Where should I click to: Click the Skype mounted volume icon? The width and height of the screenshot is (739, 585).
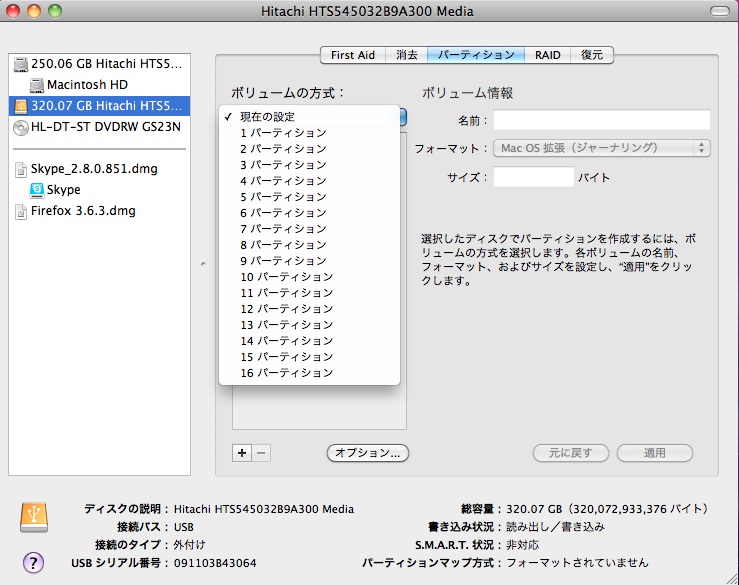37,190
